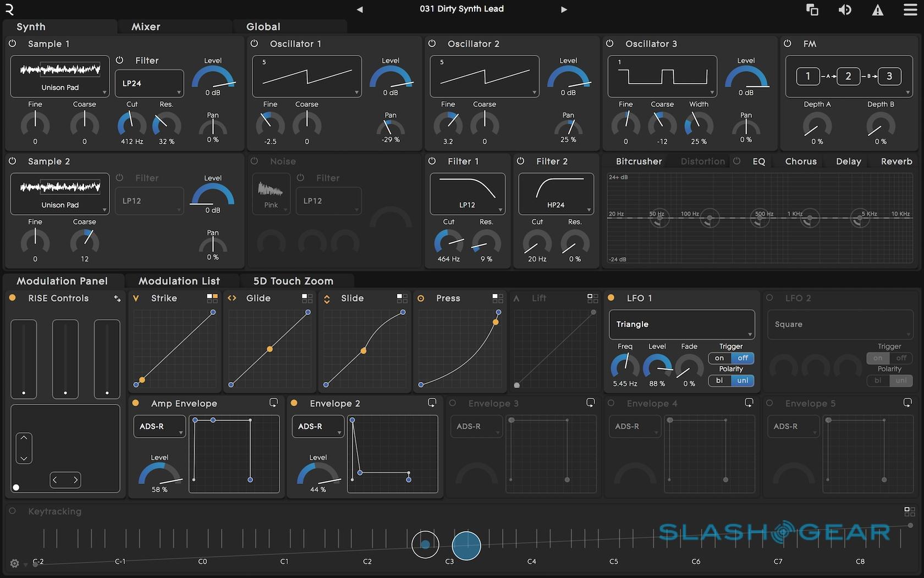
Task: Go to previous preset arrow
Action: pos(360,9)
